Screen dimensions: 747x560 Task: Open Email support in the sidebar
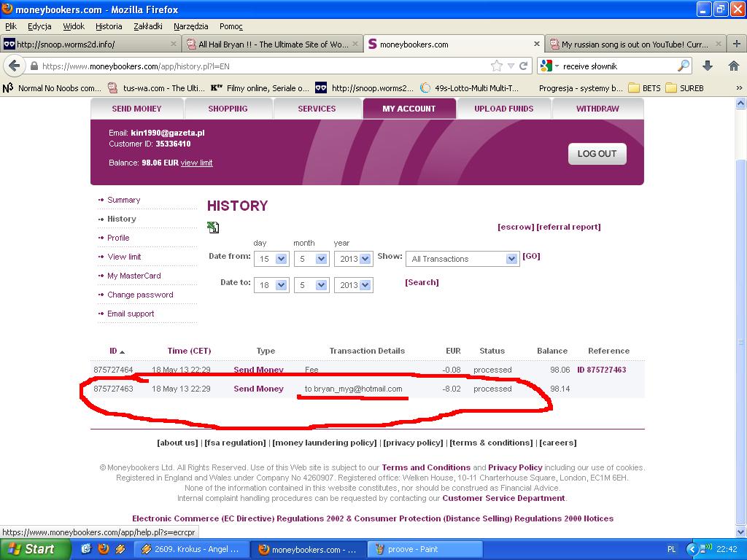click(131, 314)
